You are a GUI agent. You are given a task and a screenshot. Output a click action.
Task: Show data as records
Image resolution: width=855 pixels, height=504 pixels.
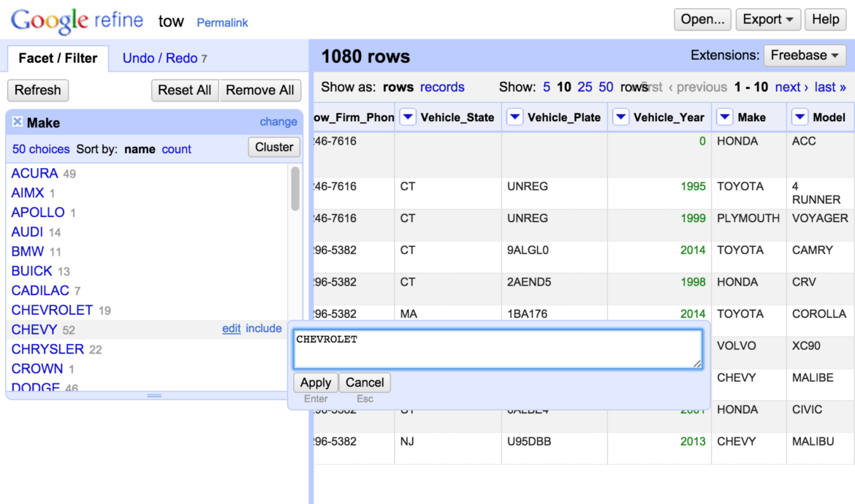click(x=442, y=87)
